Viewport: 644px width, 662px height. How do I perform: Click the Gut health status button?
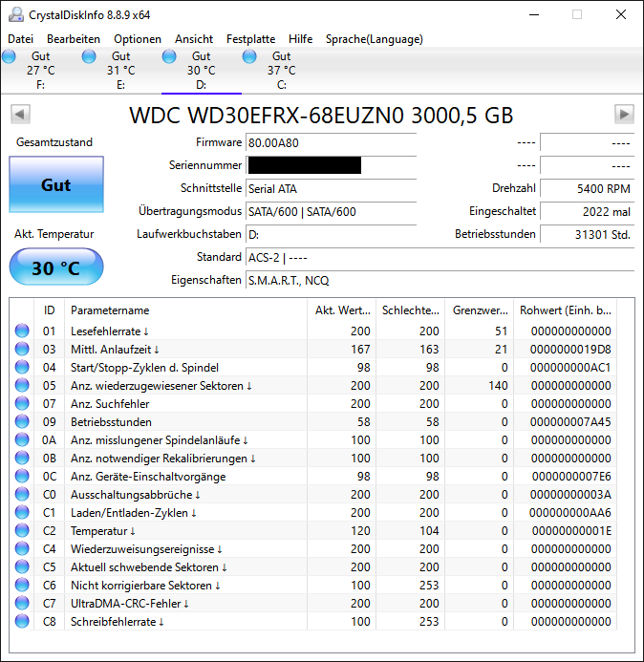tap(56, 184)
